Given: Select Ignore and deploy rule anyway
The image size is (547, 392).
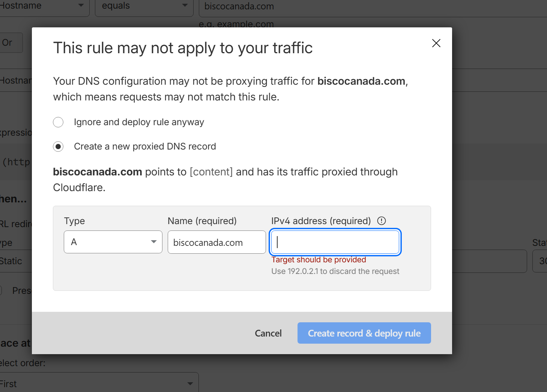Looking at the screenshot, I should [58, 122].
